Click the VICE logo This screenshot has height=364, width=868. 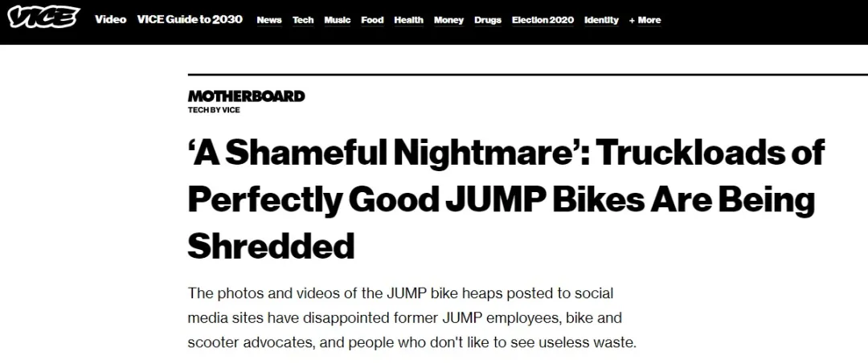pos(43,18)
